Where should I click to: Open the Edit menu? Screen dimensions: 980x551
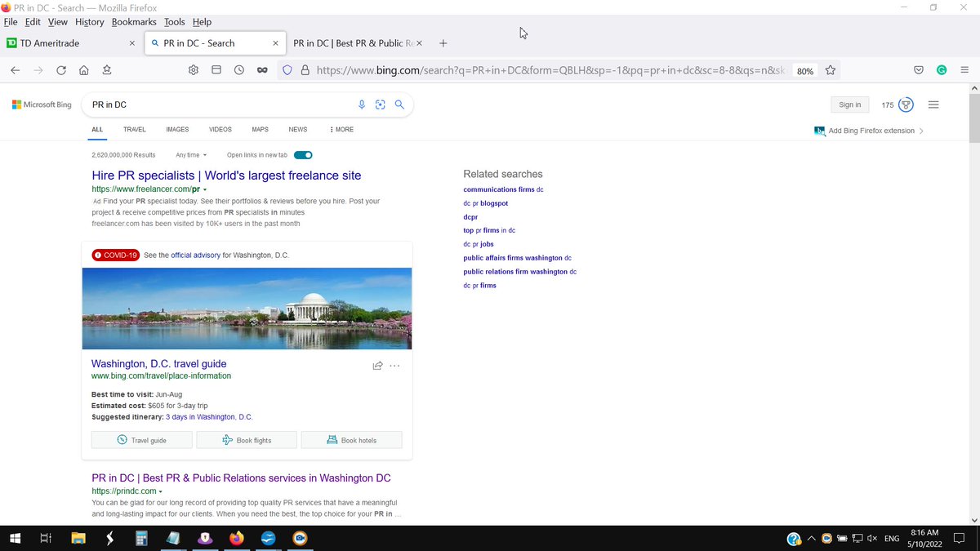click(33, 22)
